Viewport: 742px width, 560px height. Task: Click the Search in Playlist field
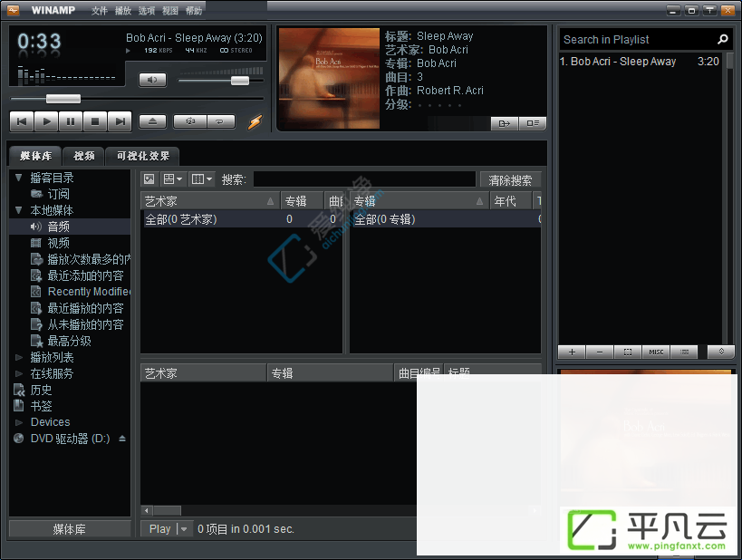point(638,40)
